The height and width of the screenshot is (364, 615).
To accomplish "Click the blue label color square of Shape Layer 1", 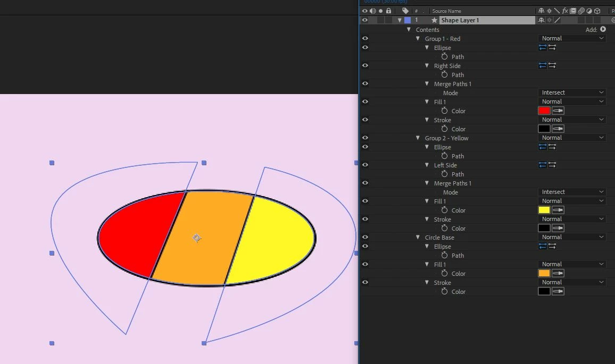I will [x=408, y=20].
